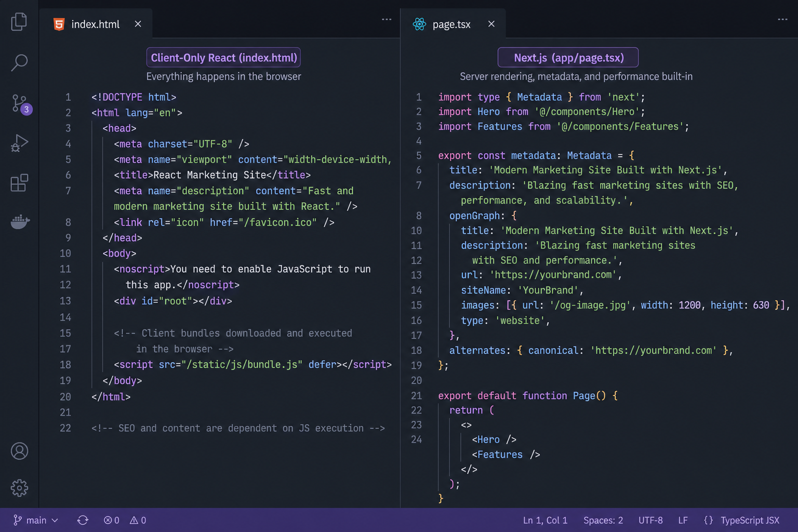Viewport: 798px width, 532px height.
Task: Click the width value 1200
Action: tap(689, 305)
